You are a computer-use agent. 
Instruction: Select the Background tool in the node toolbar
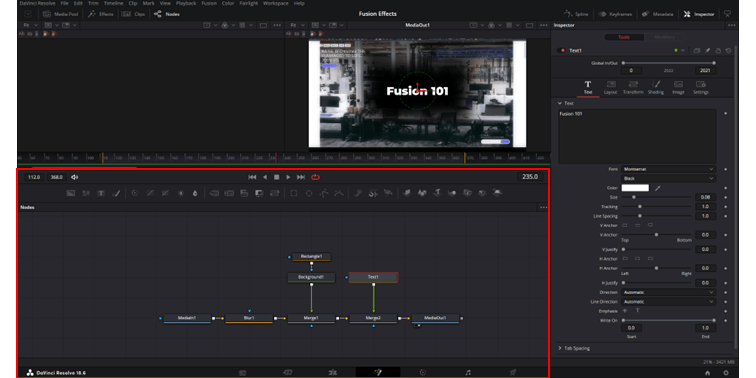point(71,193)
